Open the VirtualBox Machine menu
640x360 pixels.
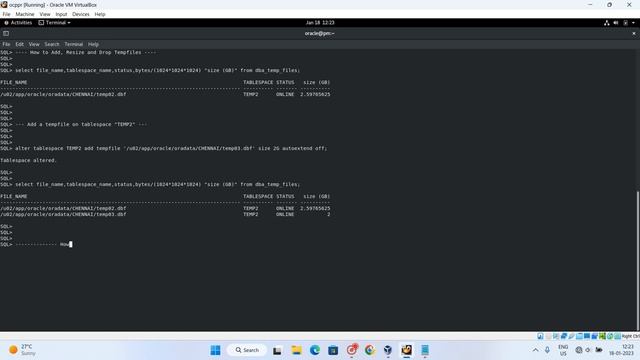[24, 14]
